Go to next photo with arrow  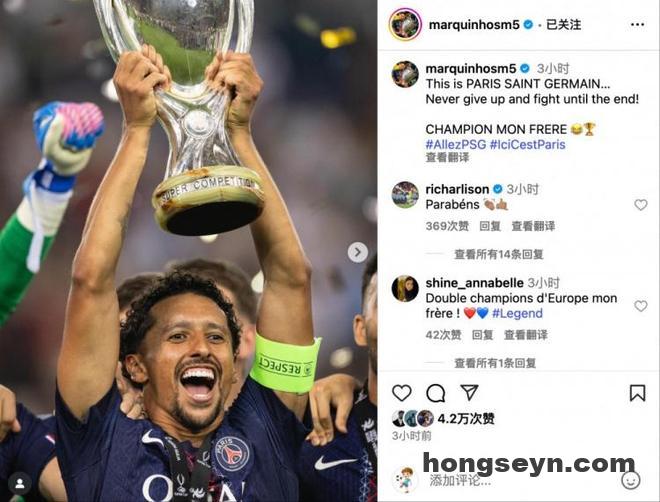(x=358, y=252)
